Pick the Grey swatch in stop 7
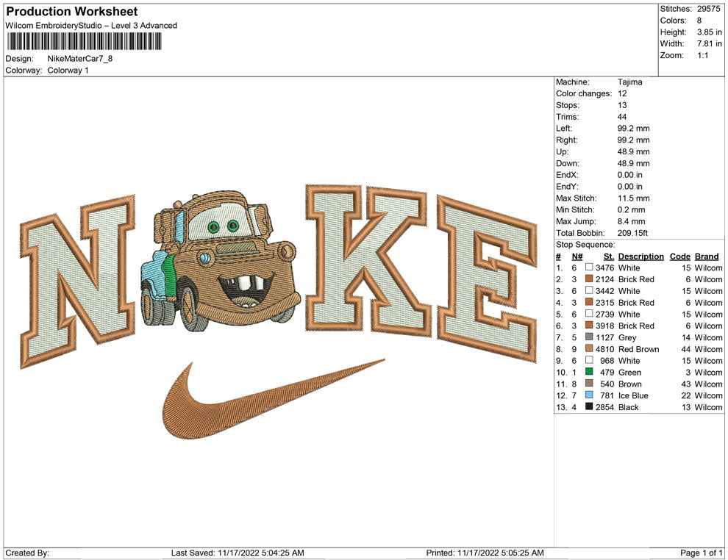This screenshot has height=560, width=728. [589, 337]
